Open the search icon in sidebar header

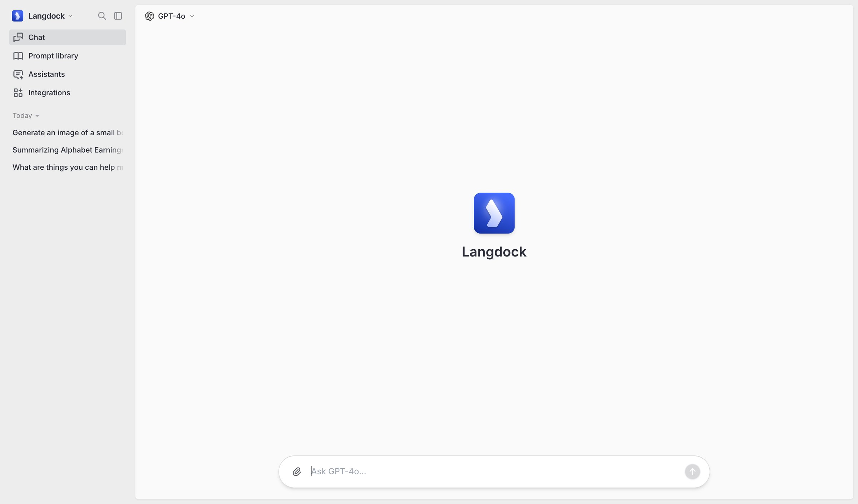coord(102,16)
